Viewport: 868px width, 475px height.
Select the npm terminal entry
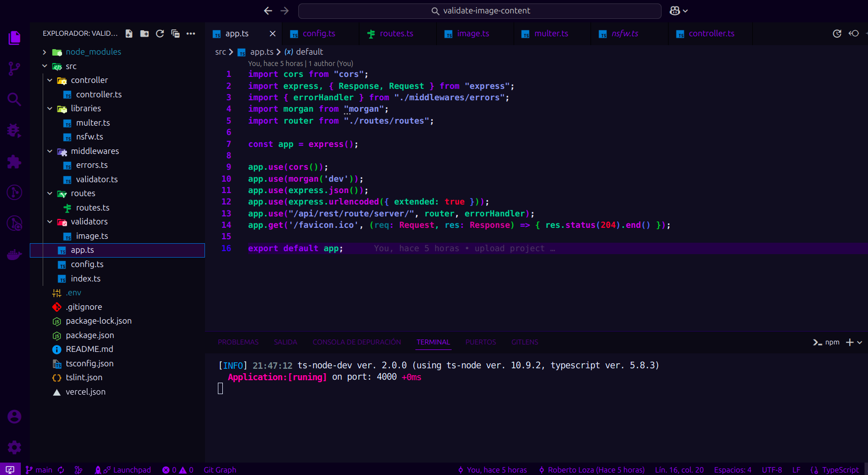(x=826, y=342)
